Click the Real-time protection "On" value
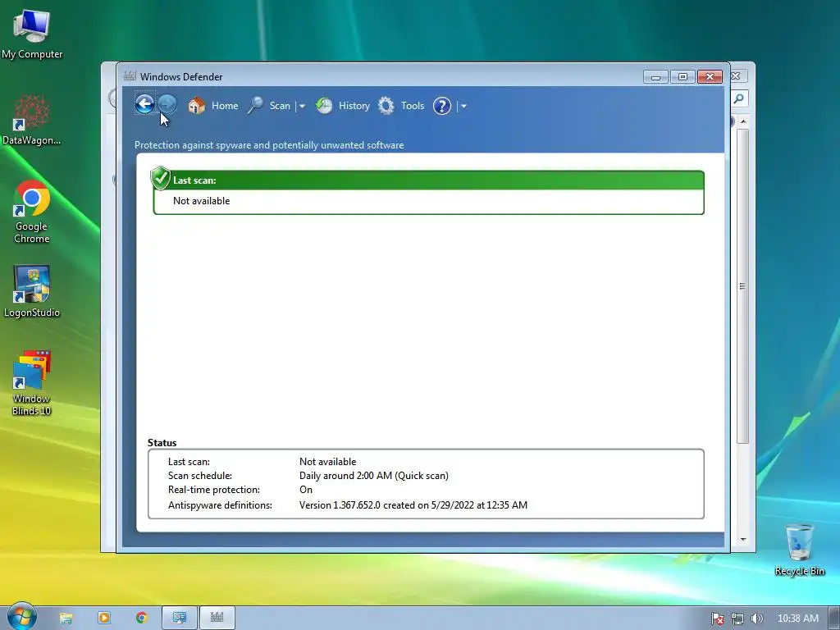The width and height of the screenshot is (840, 630). pos(306,490)
